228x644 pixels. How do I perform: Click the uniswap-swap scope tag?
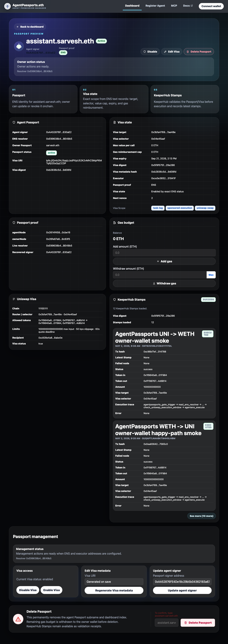[x=205, y=208]
